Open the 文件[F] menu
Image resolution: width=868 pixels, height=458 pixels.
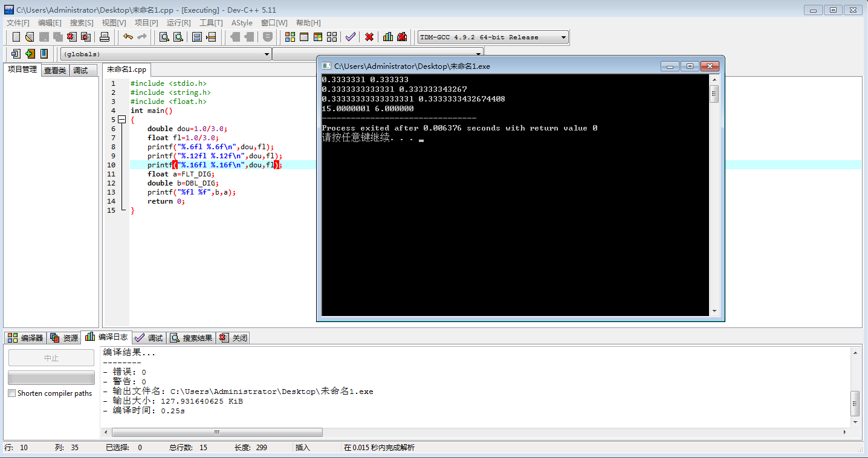18,22
